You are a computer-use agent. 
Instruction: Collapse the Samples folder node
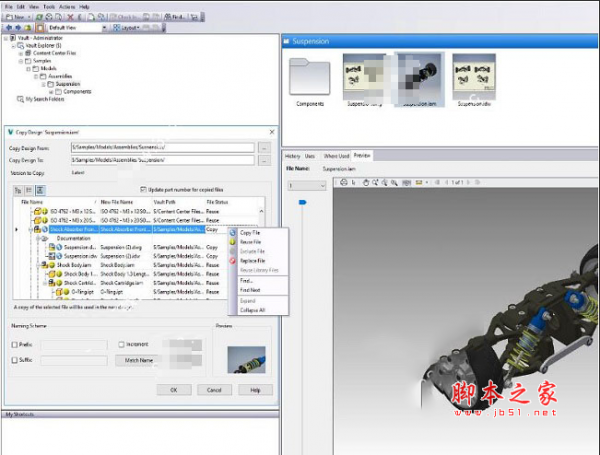pos(21,61)
